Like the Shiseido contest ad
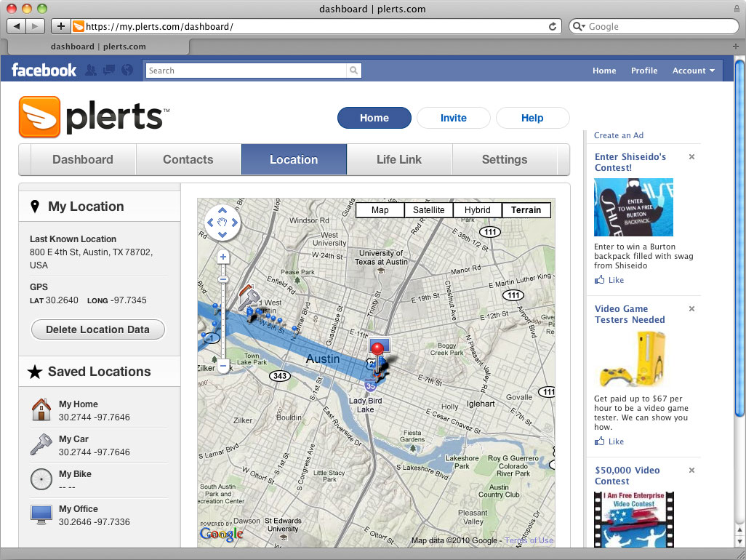Viewport: 746px width, 560px height. pyautogui.click(x=609, y=280)
